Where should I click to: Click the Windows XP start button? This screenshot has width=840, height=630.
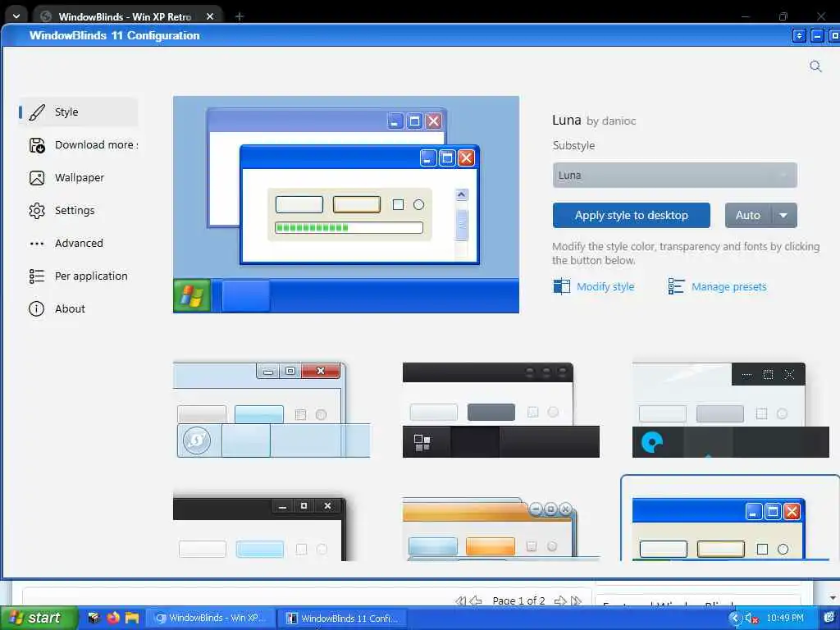click(39, 618)
